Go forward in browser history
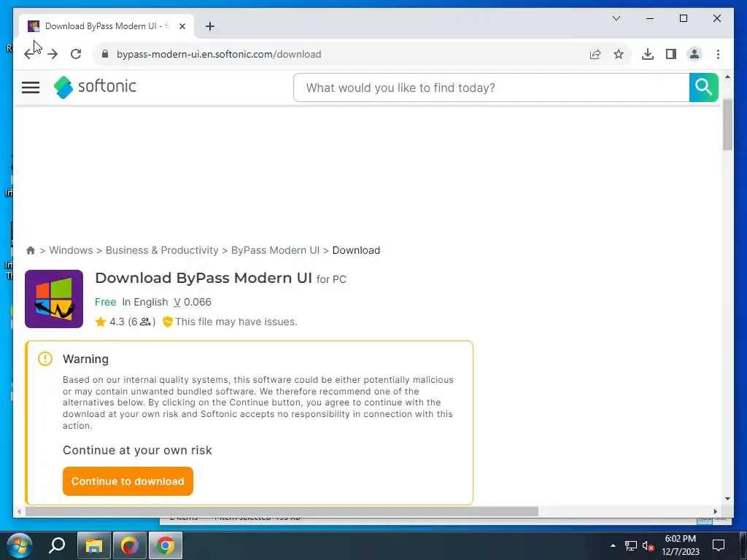The height and width of the screenshot is (560, 747). [53, 54]
